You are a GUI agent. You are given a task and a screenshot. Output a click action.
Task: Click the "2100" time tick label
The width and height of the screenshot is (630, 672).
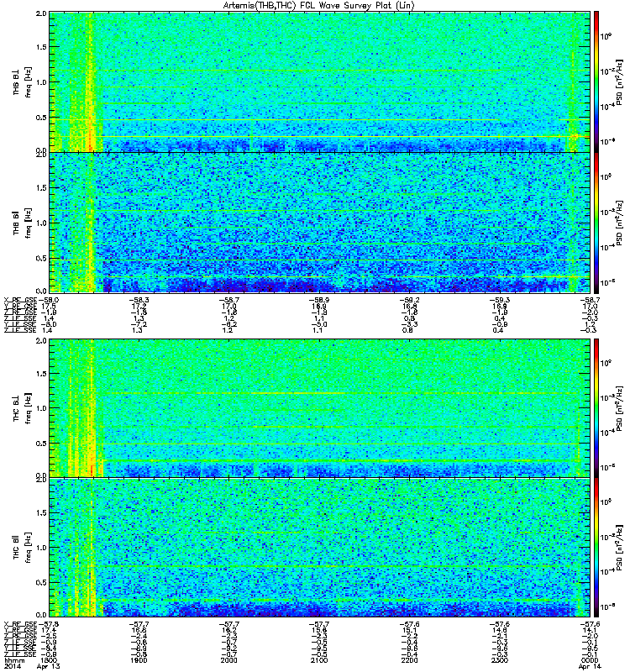coord(319,660)
